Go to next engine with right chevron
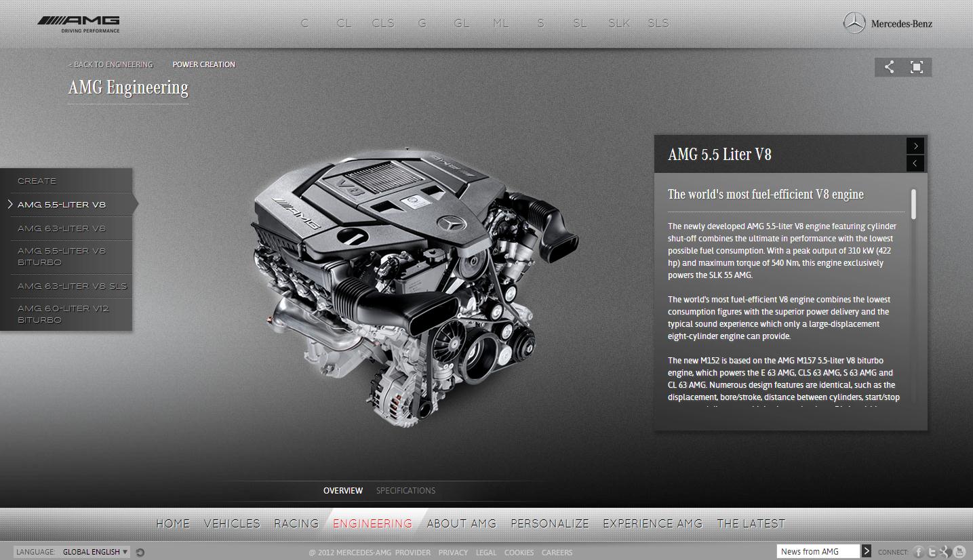The height and width of the screenshot is (560, 973). (x=916, y=146)
